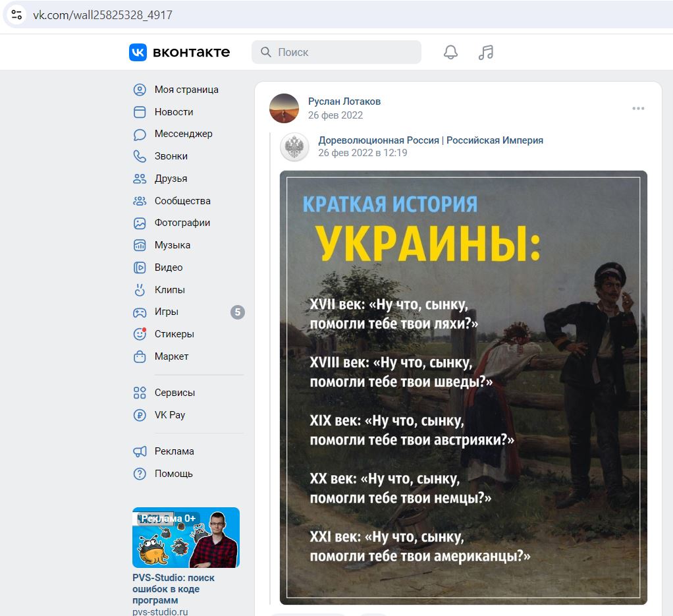
Task: Click the Новости feed icon
Action: point(140,112)
